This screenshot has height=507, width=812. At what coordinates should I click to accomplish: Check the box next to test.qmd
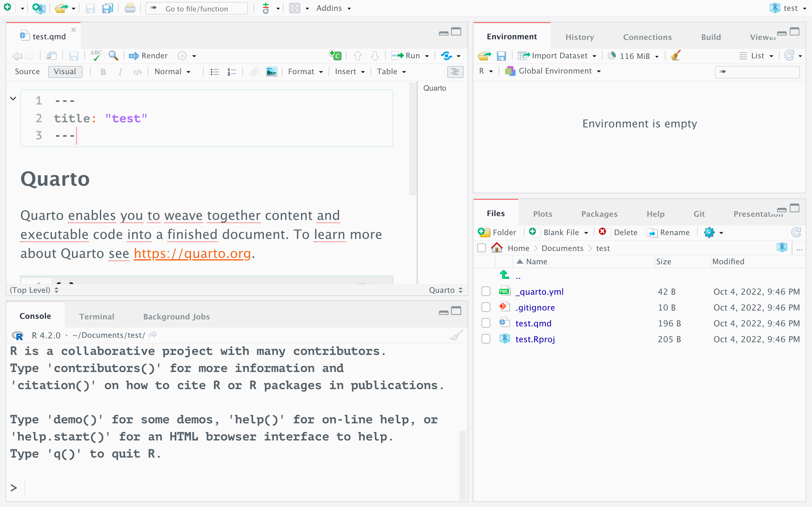[x=486, y=323]
